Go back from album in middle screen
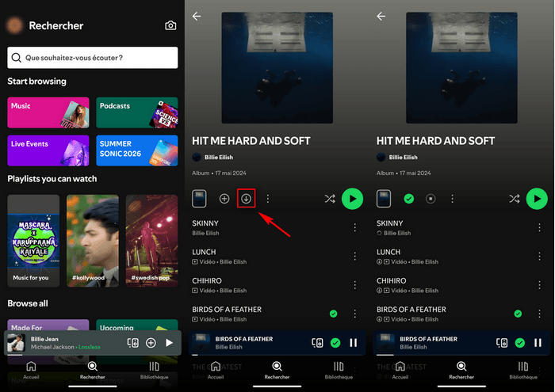The height and width of the screenshot is (392, 555). 197,16
